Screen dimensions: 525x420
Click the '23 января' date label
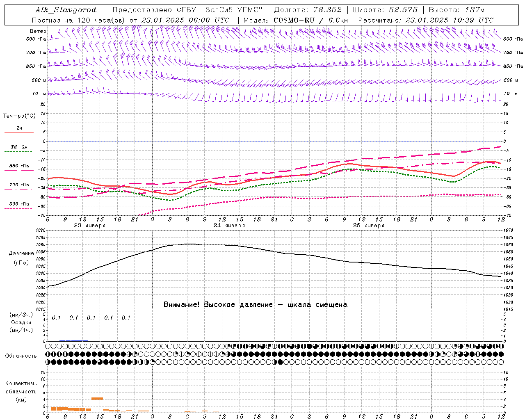90,226
